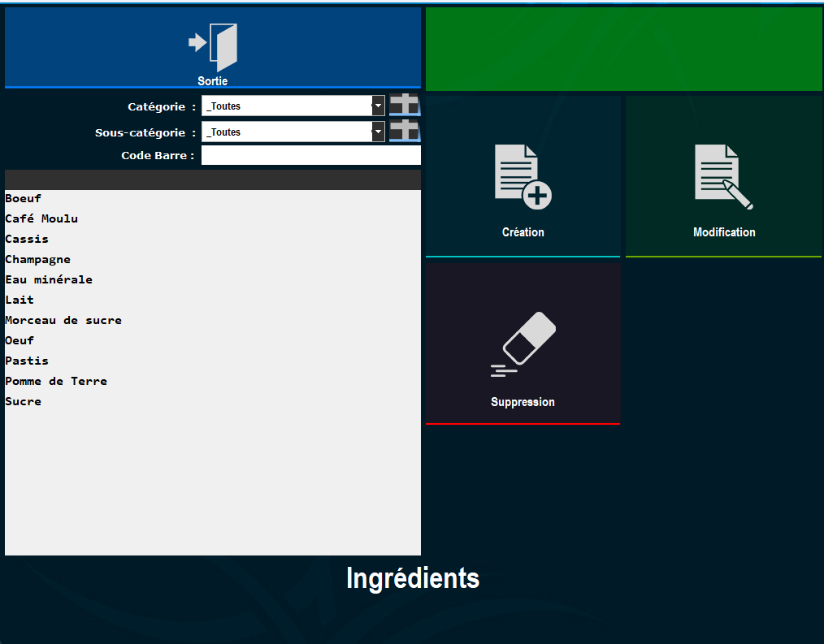Click the dark list header bar

(213, 179)
